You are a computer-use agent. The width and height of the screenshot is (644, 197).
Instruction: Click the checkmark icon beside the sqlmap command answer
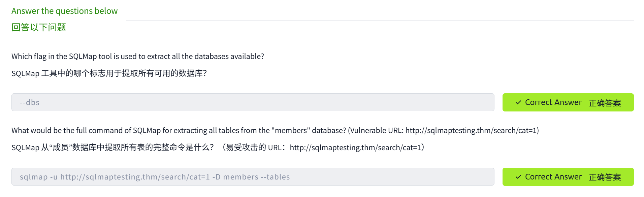tap(518, 177)
